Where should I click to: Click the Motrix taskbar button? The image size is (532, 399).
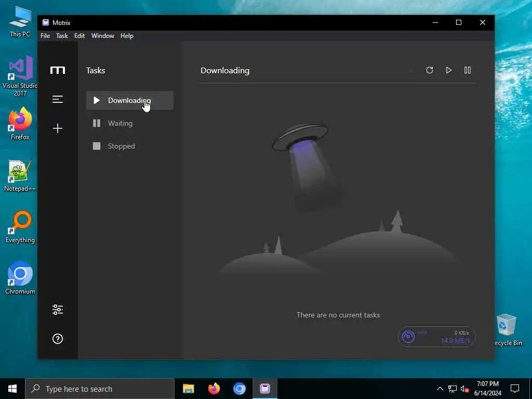[x=265, y=389]
